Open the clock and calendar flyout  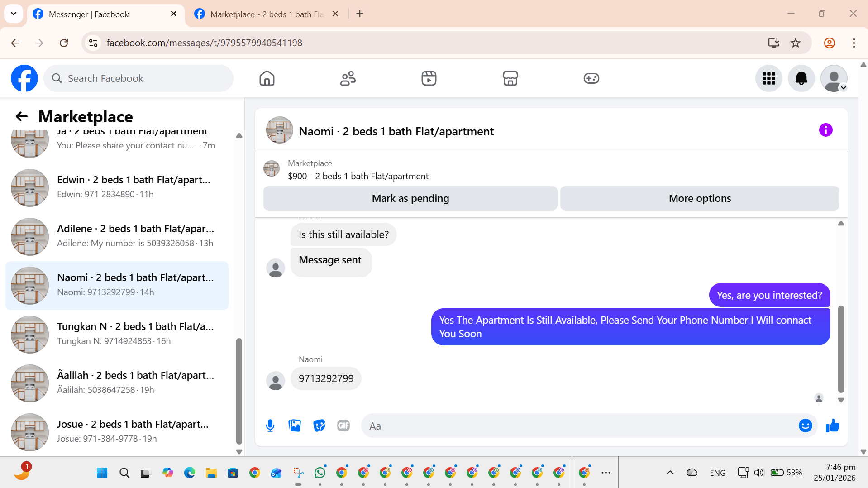click(x=835, y=473)
